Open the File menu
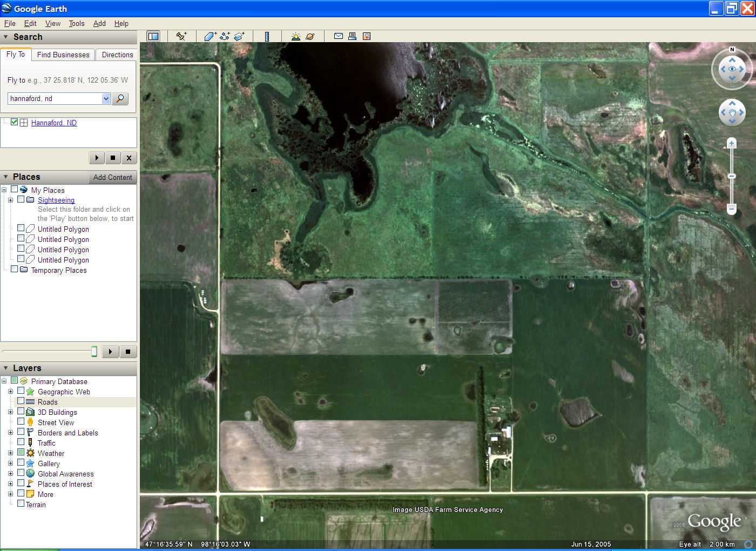The height and width of the screenshot is (551, 756). click(10, 23)
